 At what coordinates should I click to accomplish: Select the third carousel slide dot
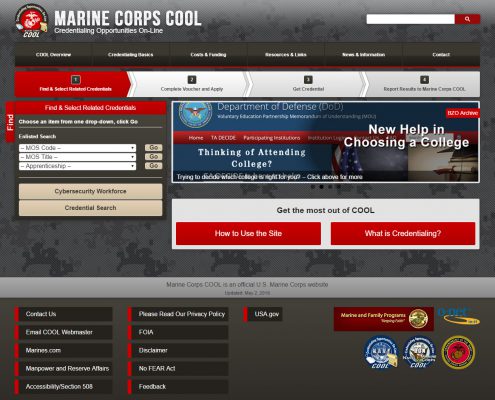(330, 187)
